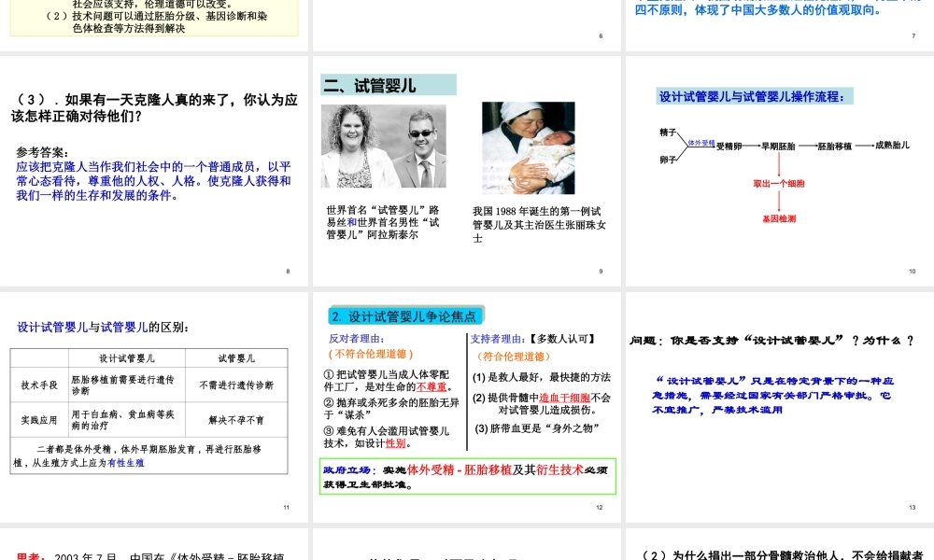This screenshot has width=934, height=560.
Task: Click the '技术手段' row label
Action: (39, 385)
